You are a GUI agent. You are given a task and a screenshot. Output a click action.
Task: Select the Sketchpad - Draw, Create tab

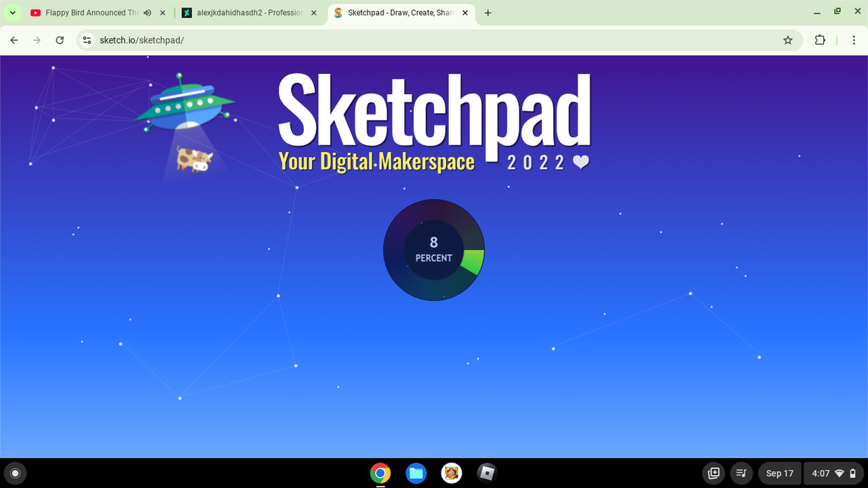tap(401, 13)
